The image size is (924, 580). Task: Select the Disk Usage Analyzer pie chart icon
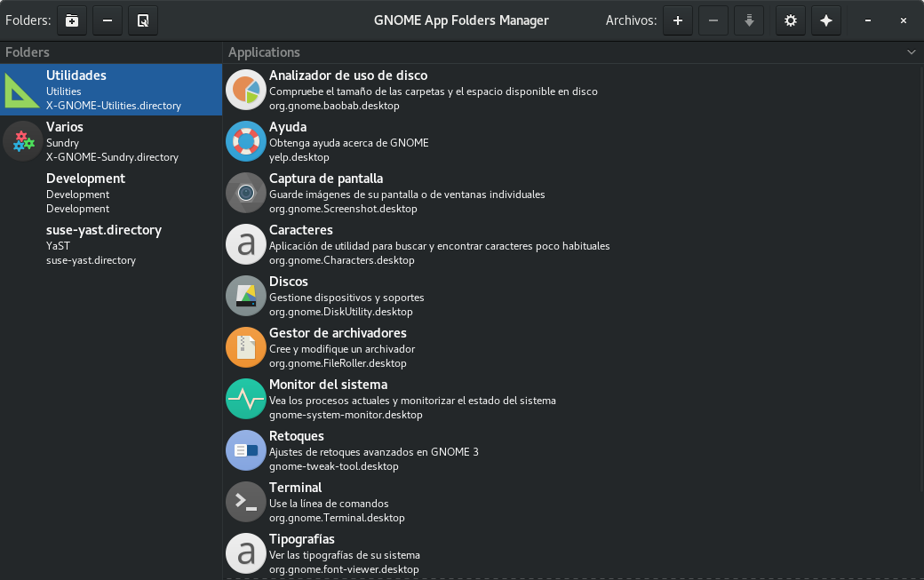[x=246, y=90]
